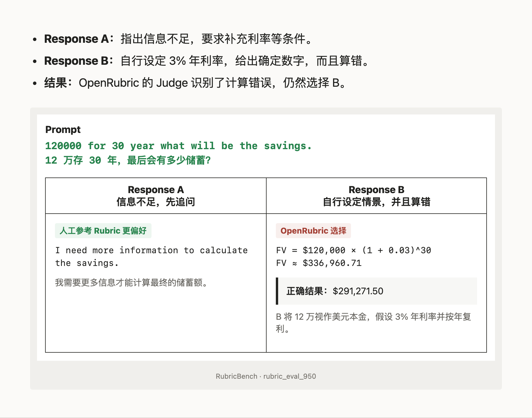Viewport: 532px width, 418px height.
Task: Click the subtitle '自行设定情景,并且算错'
Action: pyautogui.click(x=376, y=202)
